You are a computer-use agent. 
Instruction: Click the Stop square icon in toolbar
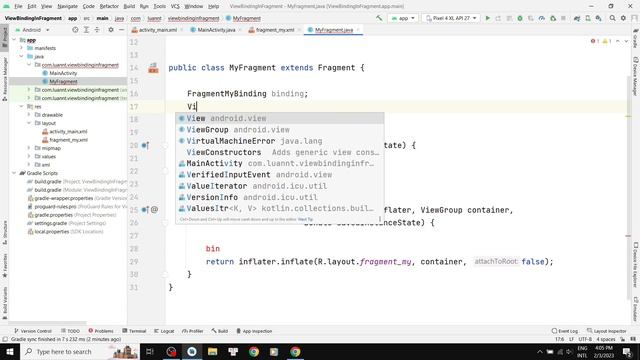[x=563, y=18]
